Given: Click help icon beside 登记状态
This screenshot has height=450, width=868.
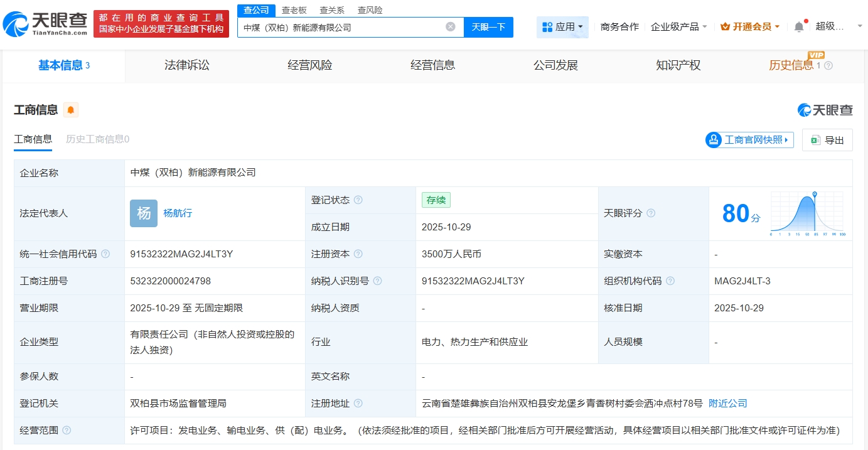Looking at the screenshot, I should 358,200.
